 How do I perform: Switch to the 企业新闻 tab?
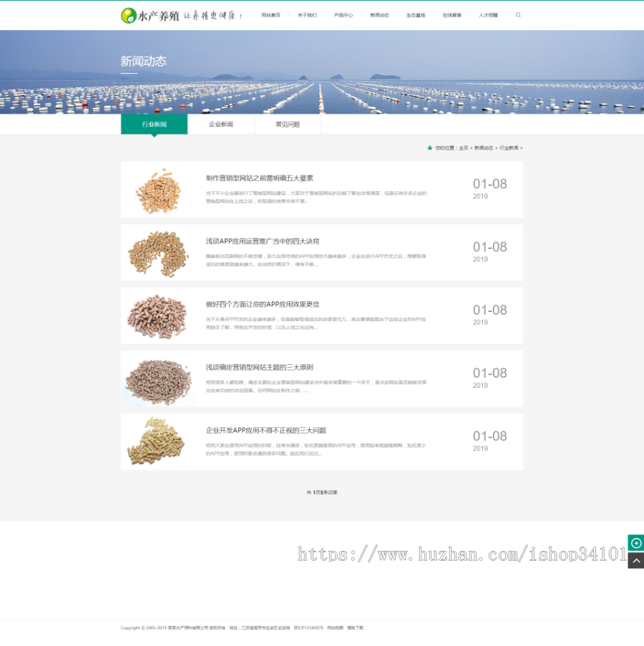(220, 124)
